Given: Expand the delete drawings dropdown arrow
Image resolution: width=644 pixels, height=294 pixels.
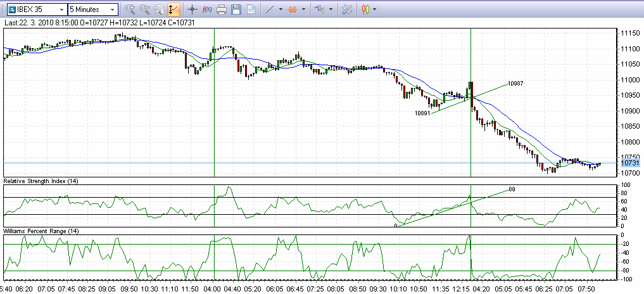Looking at the screenshot, I should (x=304, y=10).
